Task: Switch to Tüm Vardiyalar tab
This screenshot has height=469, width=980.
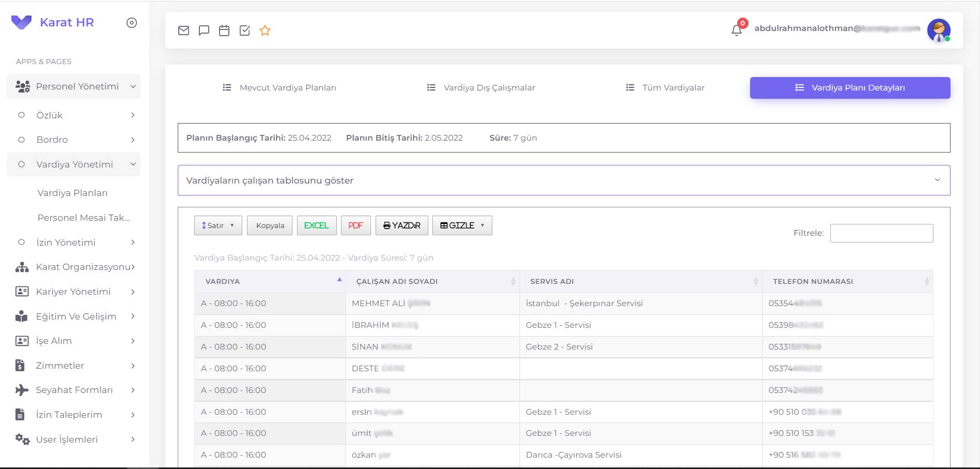Action: point(673,87)
